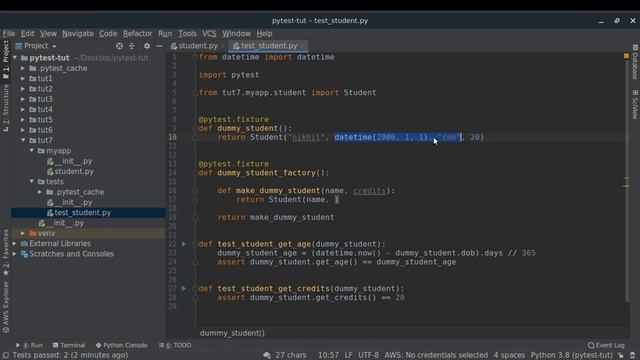Open the Run tool window
640x360 pixels.
29,345
